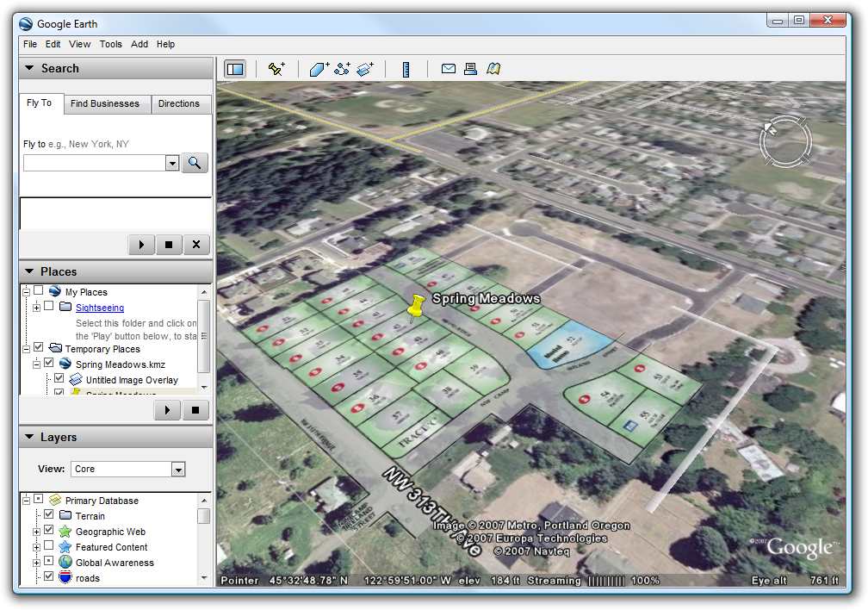This screenshot has width=868, height=610.
Task: Select the Add Polygon tool
Action: point(319,69)
